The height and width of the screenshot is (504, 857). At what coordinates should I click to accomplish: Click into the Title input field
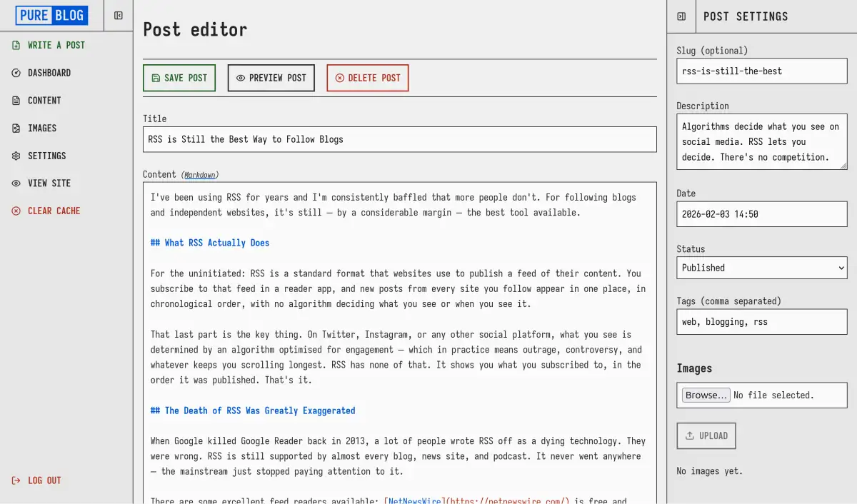coord(400,139)
